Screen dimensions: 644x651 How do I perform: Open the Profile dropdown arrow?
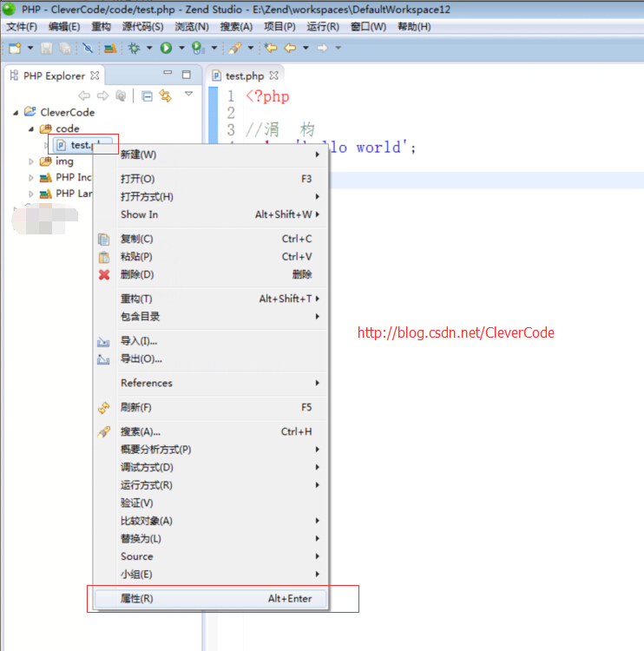(x=214, y=48)
